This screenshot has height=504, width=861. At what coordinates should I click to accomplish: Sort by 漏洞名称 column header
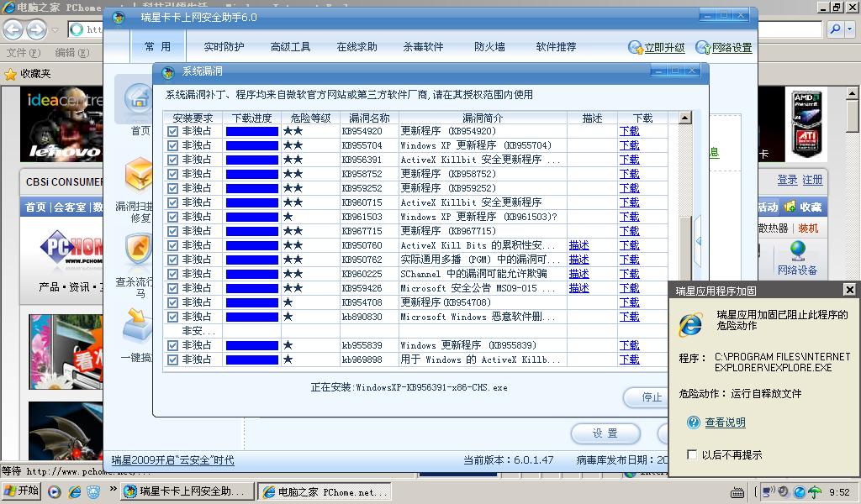click(369, 118)
